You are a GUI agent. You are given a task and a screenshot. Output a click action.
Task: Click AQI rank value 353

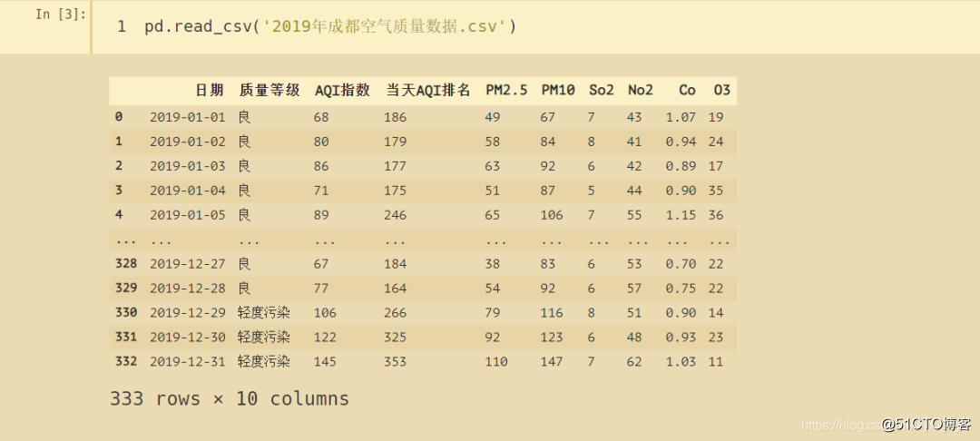(395, 361)
